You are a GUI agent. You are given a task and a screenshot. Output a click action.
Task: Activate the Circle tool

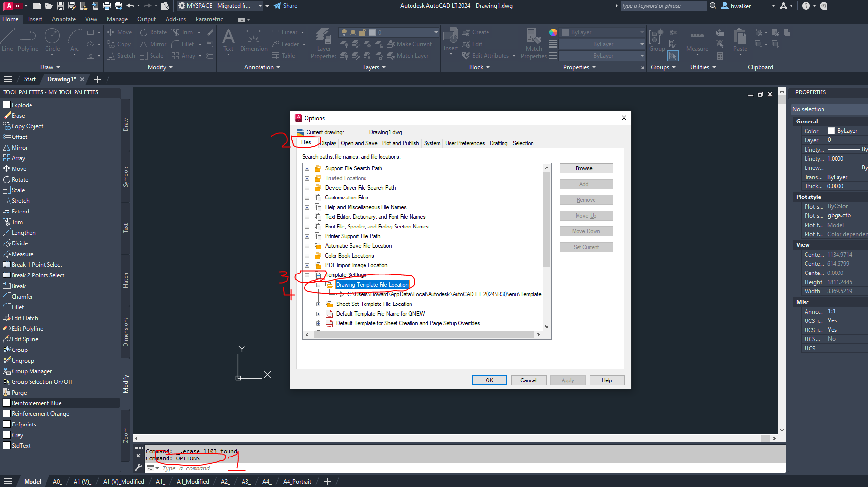coord(52,41)
